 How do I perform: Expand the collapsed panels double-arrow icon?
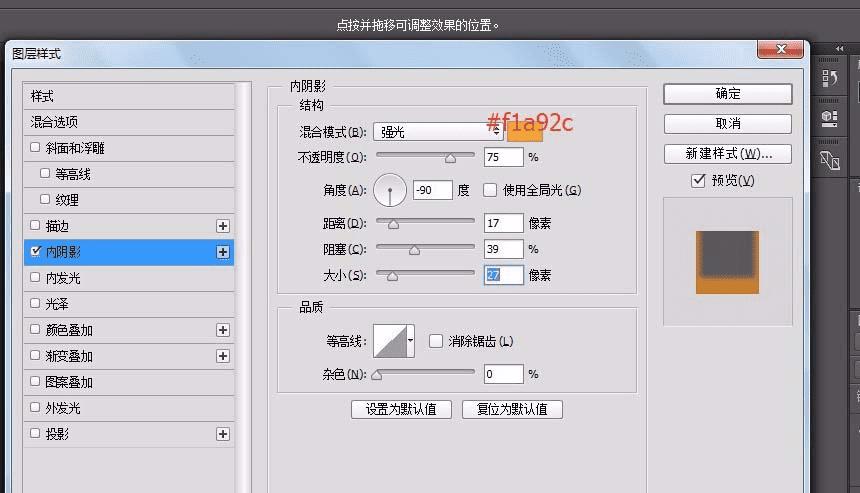pyautogui.click(x=839, y=49)
